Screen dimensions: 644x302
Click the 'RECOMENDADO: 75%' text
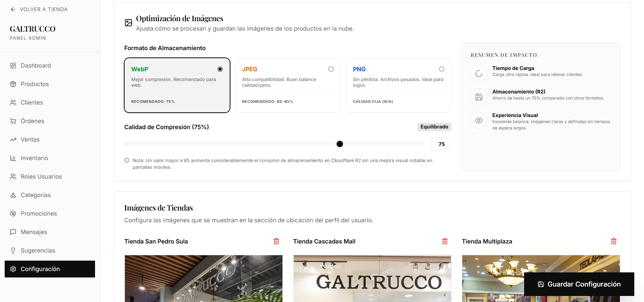tap(153, 102)
